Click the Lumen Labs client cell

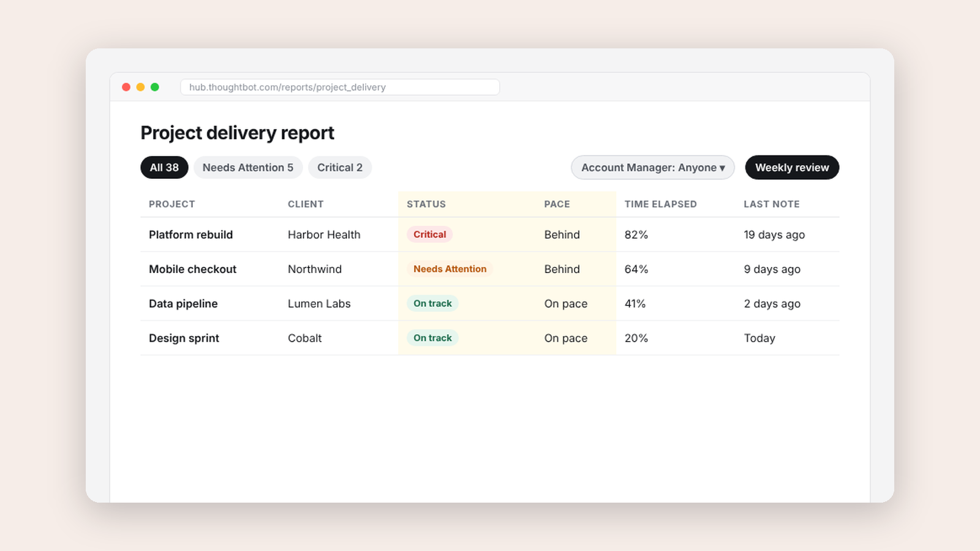click(x=319, y=304)
